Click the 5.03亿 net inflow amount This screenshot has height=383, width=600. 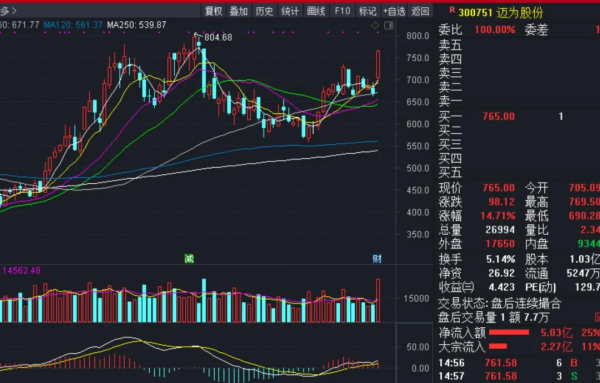pos(556,333)
